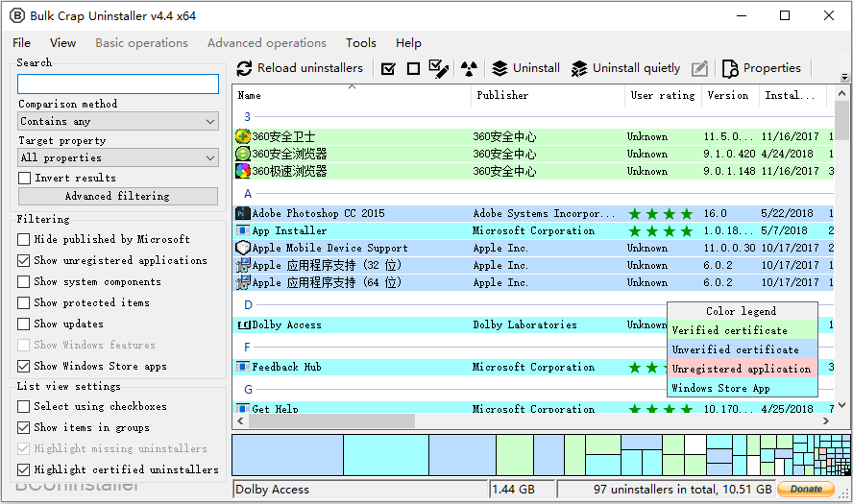The image size is (853, 504).
Task: Click the App Installer row icon
Action: click(243, 230)
